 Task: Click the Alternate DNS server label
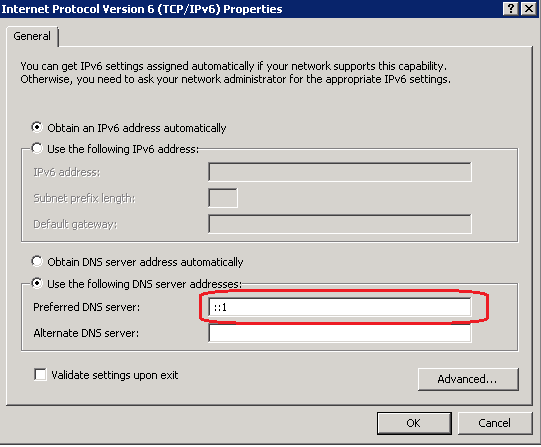(86, 333)
